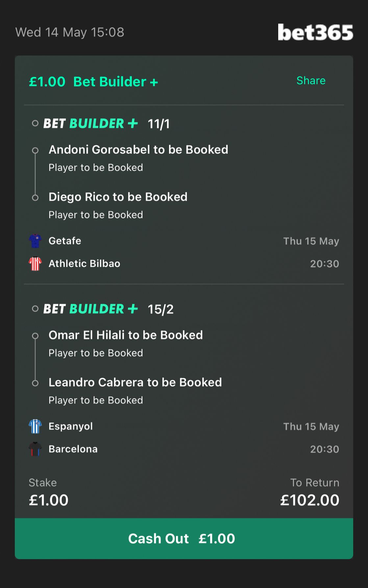Expand the Omar El Hilali to be Booked selection
This screenshot has width=368, height=588.
click(126, 335)
